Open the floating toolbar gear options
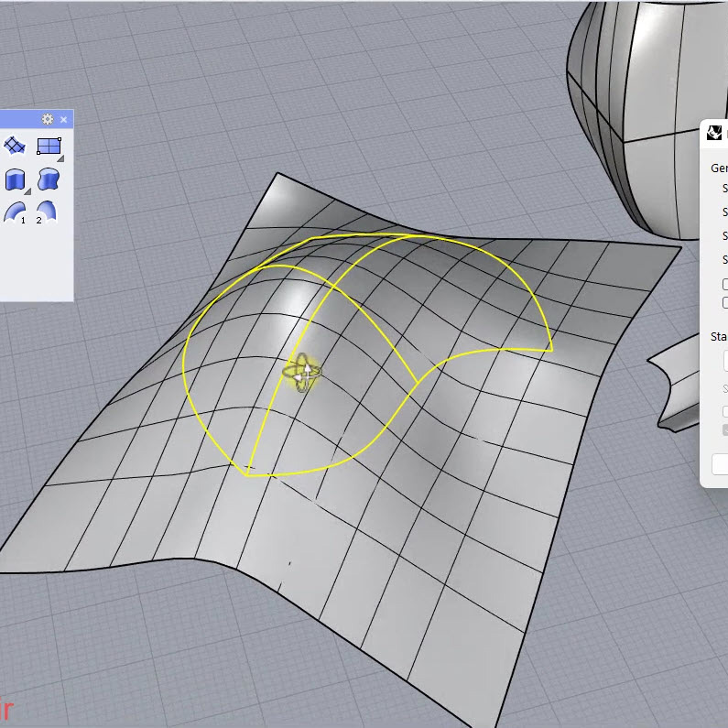The image size is (728, 728). pos(48,119)
